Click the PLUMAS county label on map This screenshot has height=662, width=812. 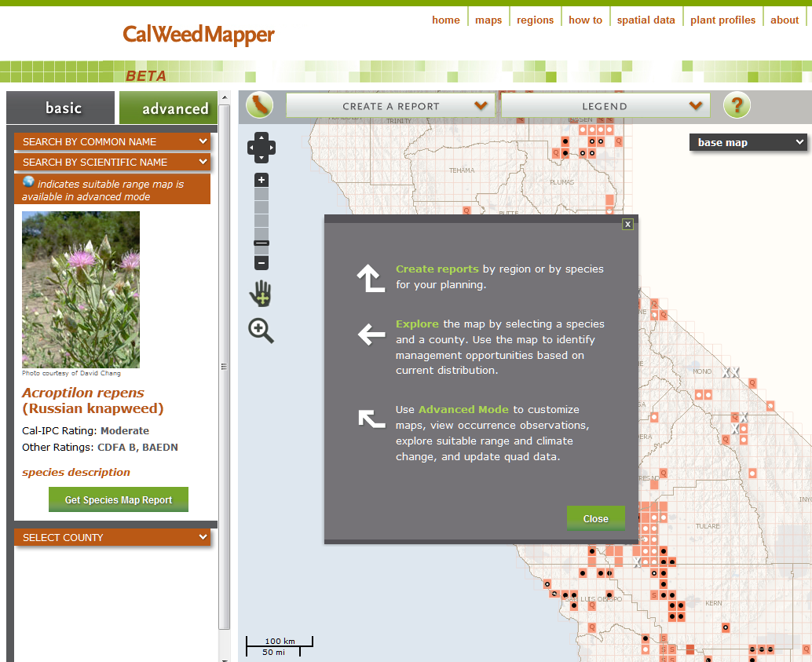point(561,182)
